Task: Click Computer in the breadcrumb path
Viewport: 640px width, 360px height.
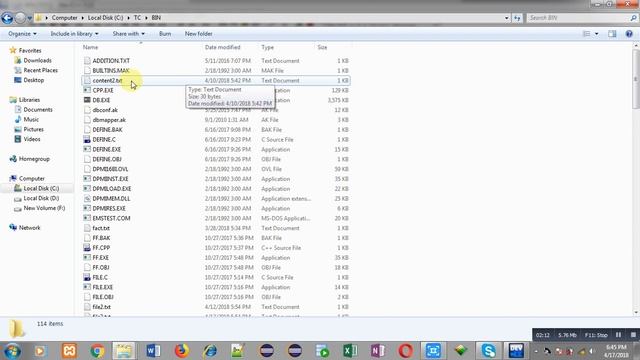Action: [64, 18]
